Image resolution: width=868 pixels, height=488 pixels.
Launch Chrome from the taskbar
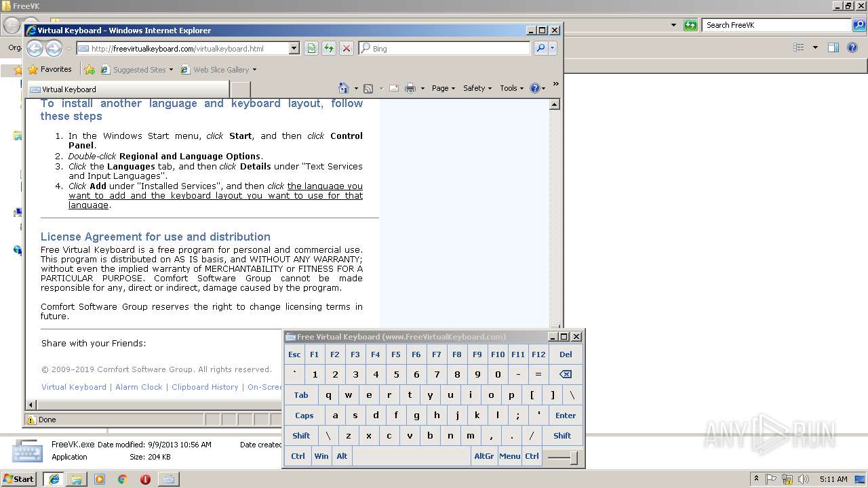[x=122, y=479]
